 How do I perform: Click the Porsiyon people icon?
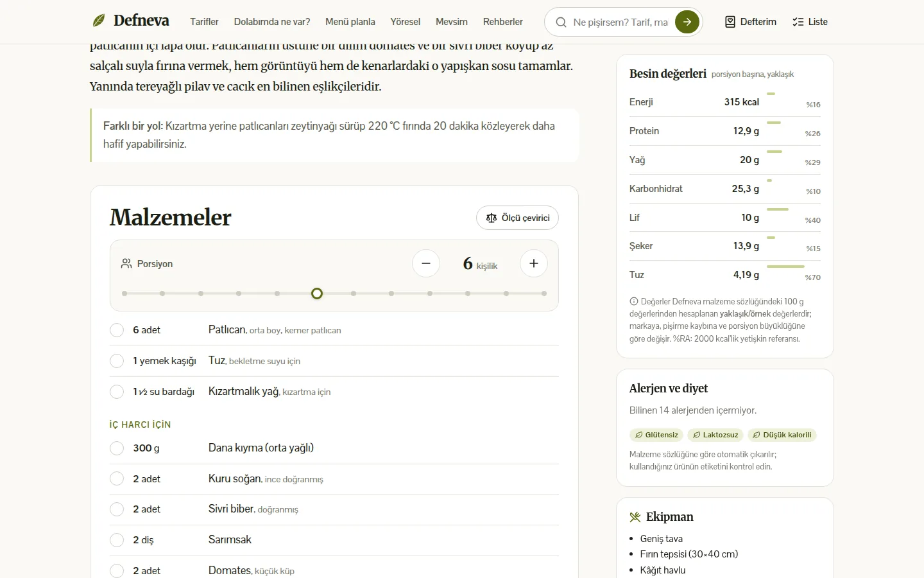coord(126,264)
